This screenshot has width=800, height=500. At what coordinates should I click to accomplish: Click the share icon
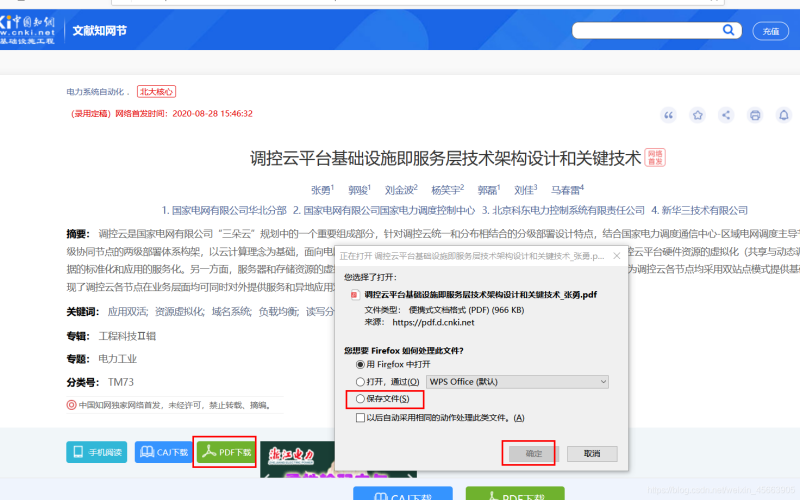726,115
